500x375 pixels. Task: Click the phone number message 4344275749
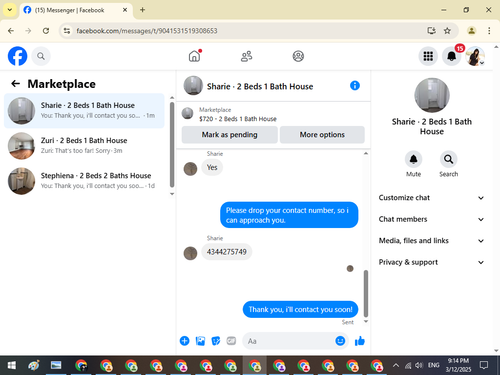point(227,252)
